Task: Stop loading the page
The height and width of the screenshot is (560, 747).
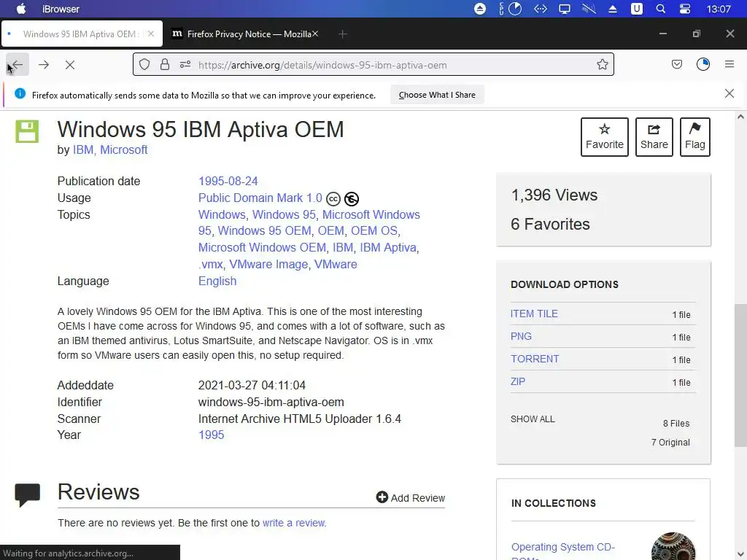Action: click(70, 65)
